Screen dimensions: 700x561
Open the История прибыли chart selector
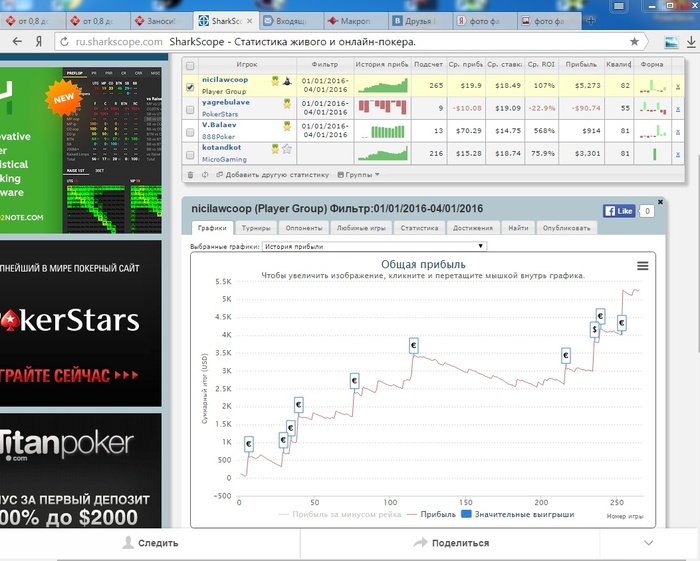374,246
